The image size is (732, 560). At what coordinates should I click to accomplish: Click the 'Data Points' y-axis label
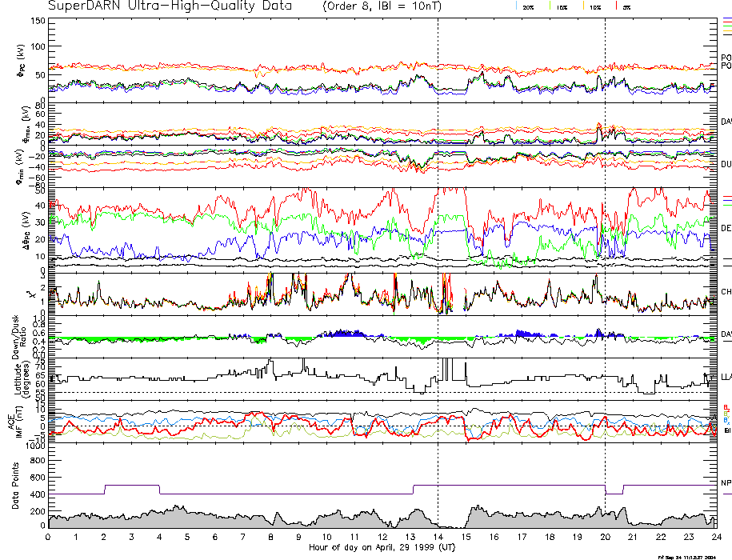point(16,487)
